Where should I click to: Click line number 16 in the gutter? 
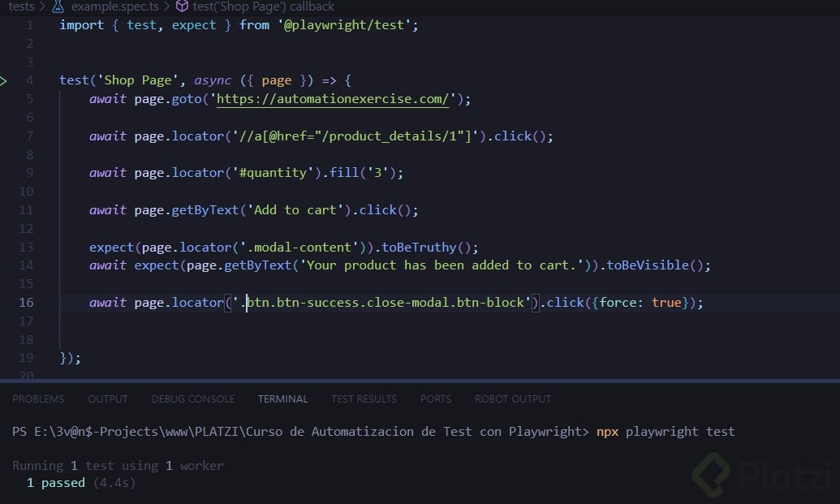click(x=26, y=303)
